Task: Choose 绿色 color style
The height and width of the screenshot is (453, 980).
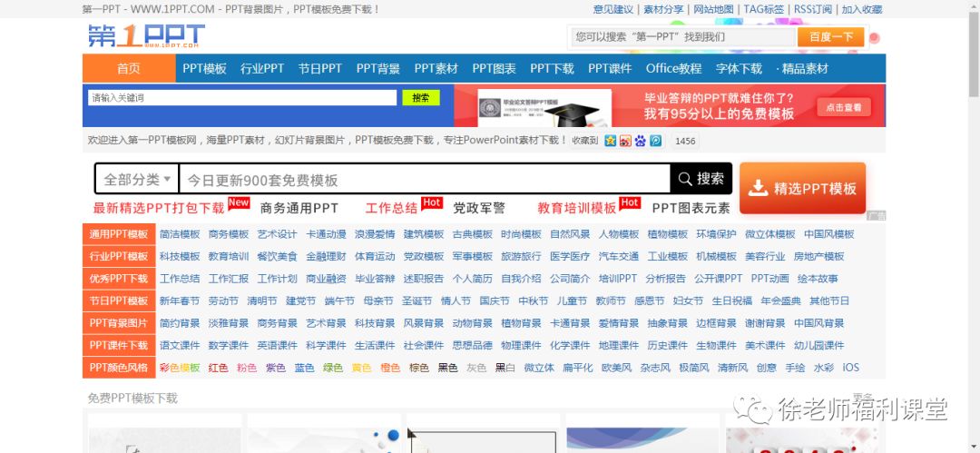Action: point(332,368)
